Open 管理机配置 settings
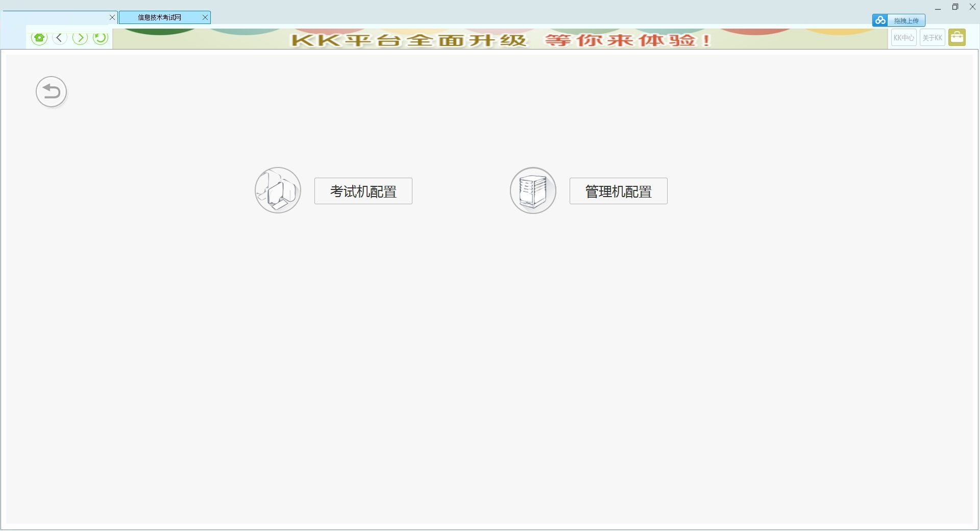980x531 pixels. [618, 191]
